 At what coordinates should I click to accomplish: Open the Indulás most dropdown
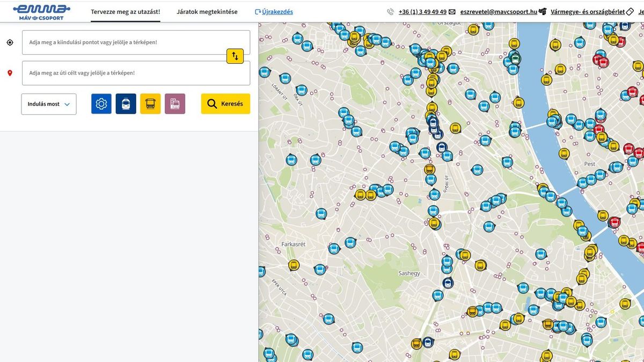pyautogui.click(x=49, y=104)
